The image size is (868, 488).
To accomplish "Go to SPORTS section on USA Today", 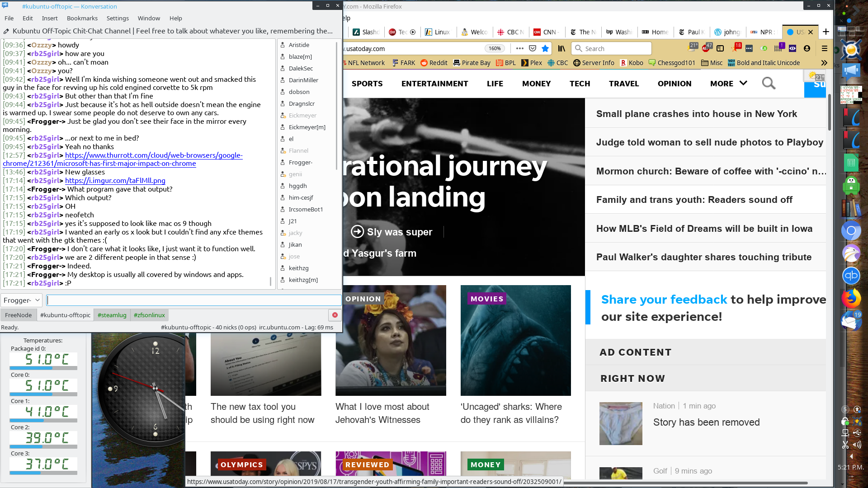I will [367, 84].
